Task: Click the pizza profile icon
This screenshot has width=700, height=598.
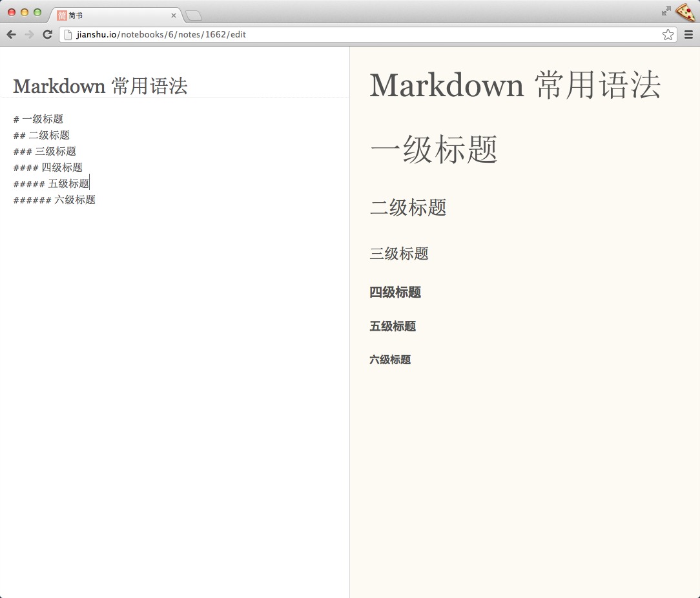Action: tap(685, 12)
